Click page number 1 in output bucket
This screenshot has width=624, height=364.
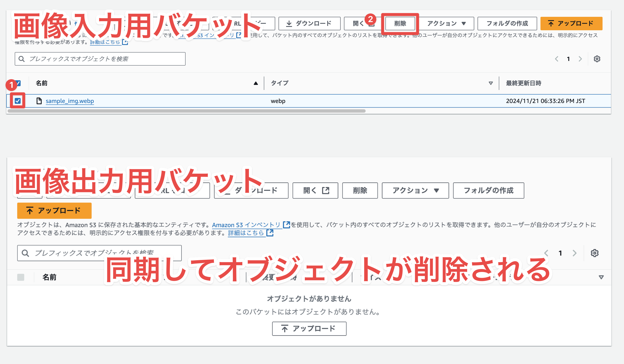(560, 253)
